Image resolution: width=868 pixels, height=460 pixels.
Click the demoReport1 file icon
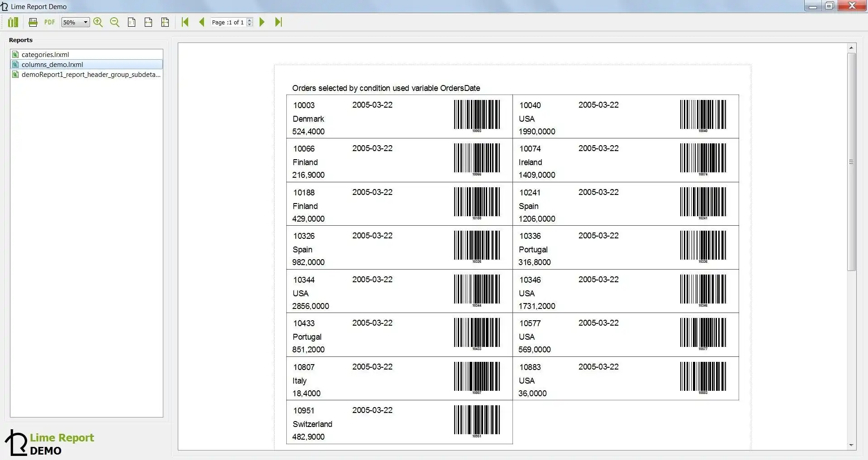(x=15, y=74)
